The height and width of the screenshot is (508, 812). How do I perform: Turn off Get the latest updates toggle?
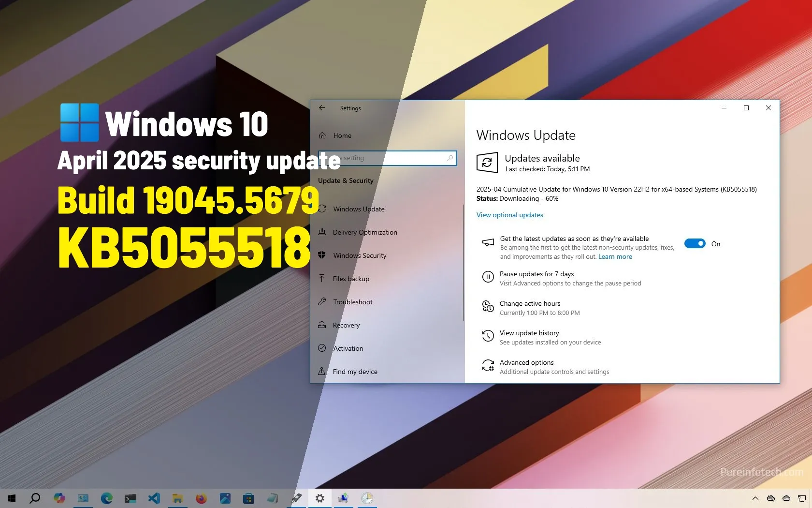pyautogui.click(x=695, y=243)
